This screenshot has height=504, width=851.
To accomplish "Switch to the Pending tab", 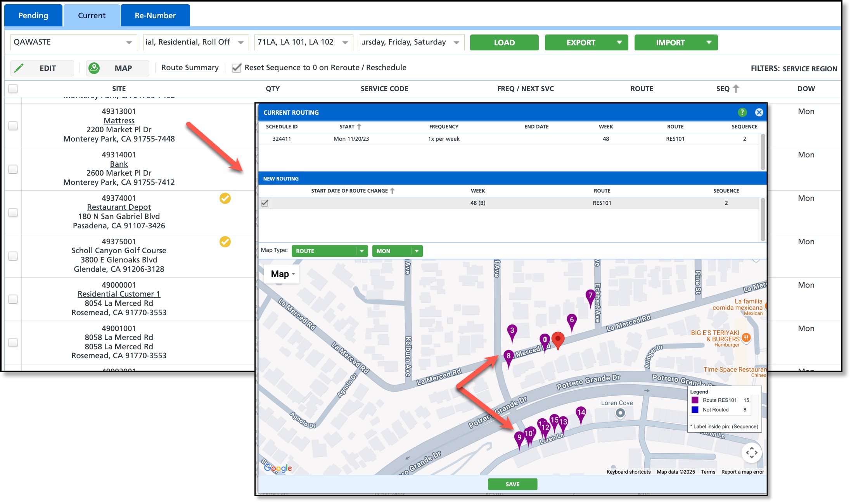I will [33, 16].
